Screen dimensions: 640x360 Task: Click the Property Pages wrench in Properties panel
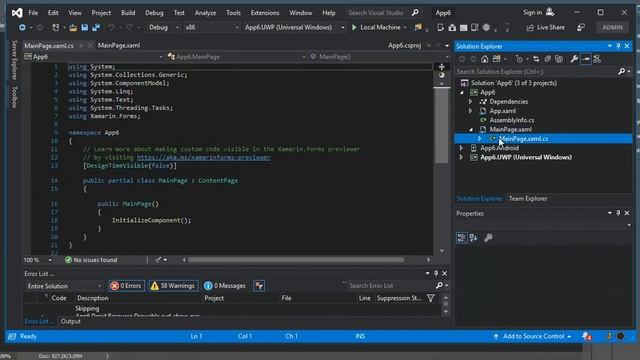point(488,238)
